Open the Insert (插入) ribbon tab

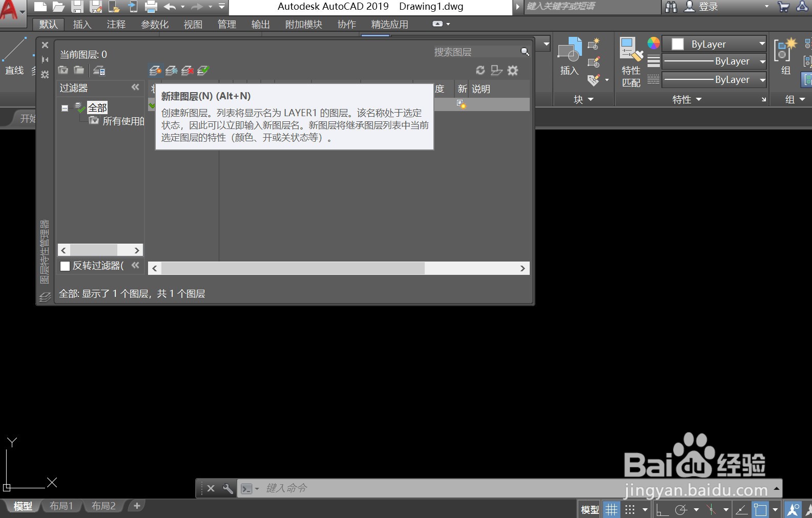82,25
